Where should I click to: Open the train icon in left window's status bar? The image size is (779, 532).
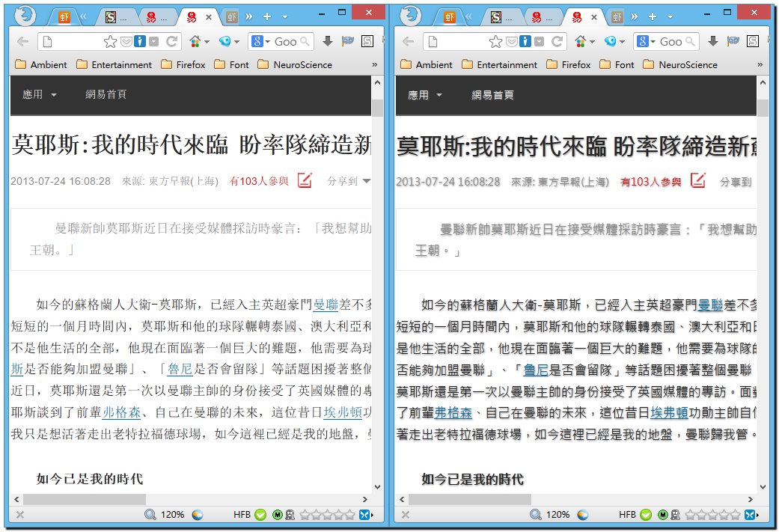290,515
